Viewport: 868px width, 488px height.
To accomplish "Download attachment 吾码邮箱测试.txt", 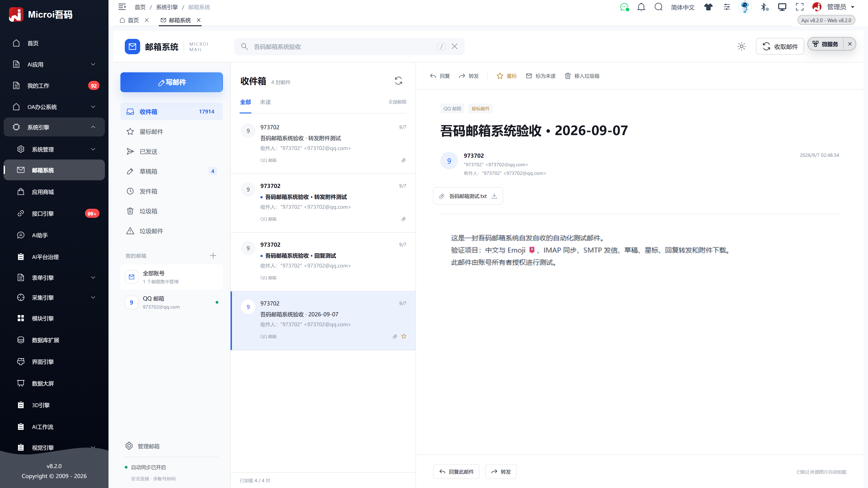I will (x=494, y=196).
